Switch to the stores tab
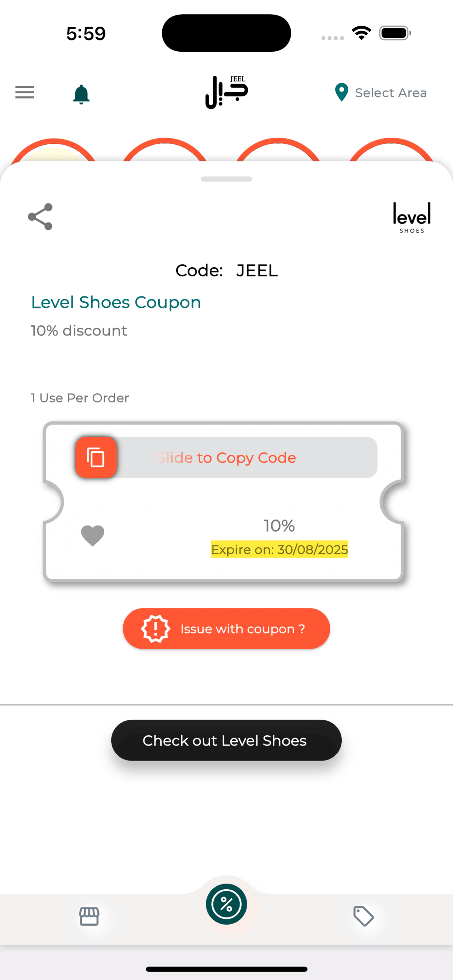 pos(89,916)
